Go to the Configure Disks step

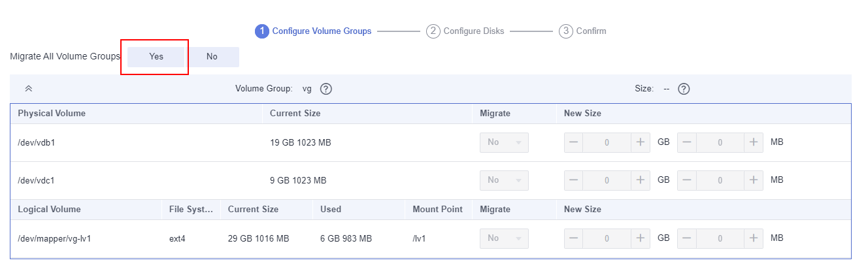pyautogui.click(x=465, y=31)
